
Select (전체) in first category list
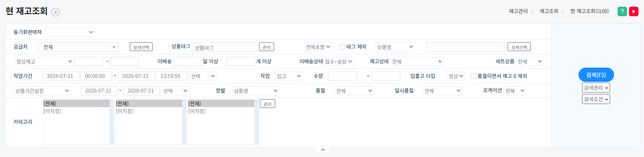coord(76,104)
